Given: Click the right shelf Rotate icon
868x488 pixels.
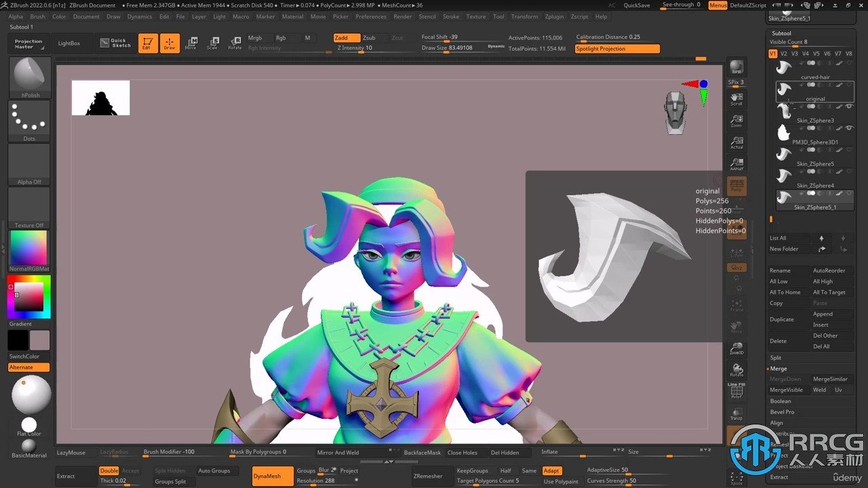Looking at the screenshot, I should tap(736, 370).
